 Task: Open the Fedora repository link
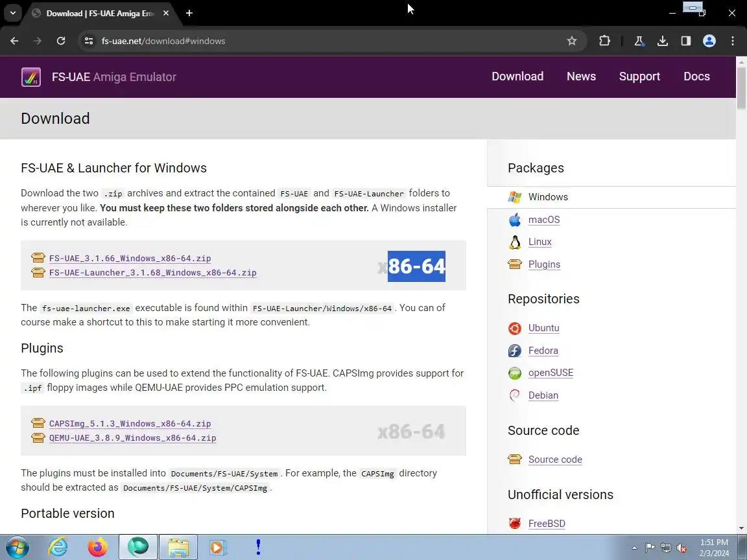(543, 351)
